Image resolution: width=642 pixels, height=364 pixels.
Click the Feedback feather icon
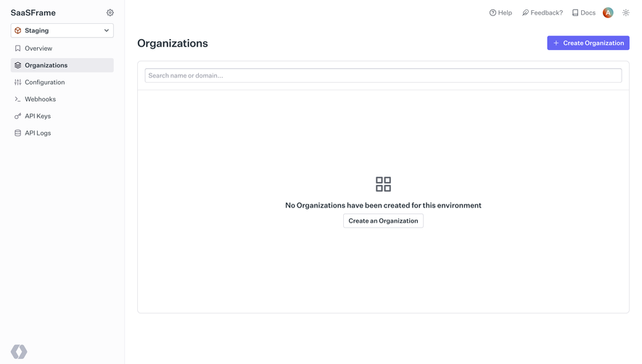pos(525,13)
